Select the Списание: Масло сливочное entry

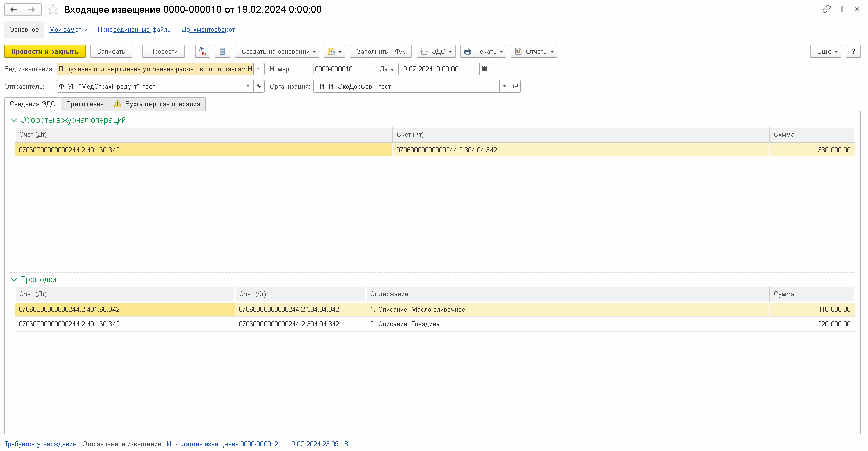[568, 309]
